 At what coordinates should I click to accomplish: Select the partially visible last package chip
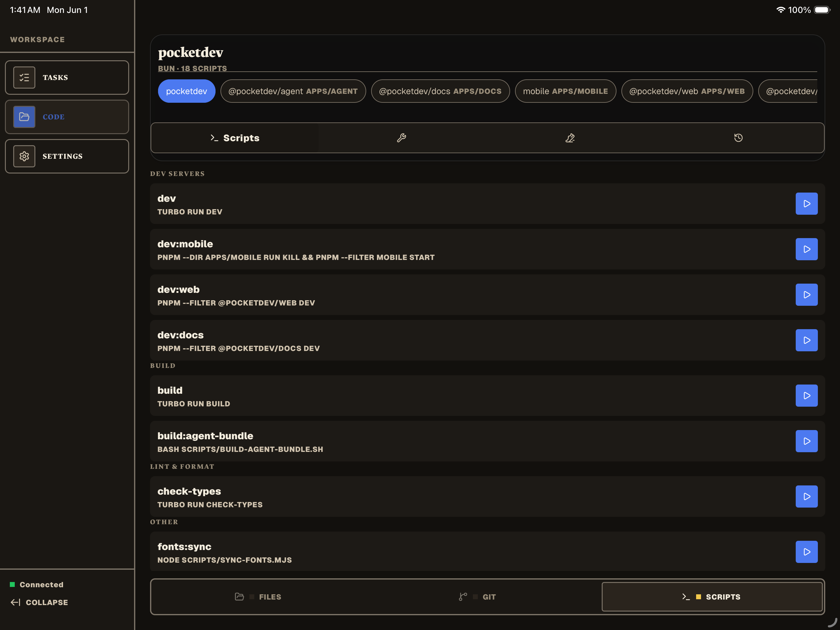(788, 91)
